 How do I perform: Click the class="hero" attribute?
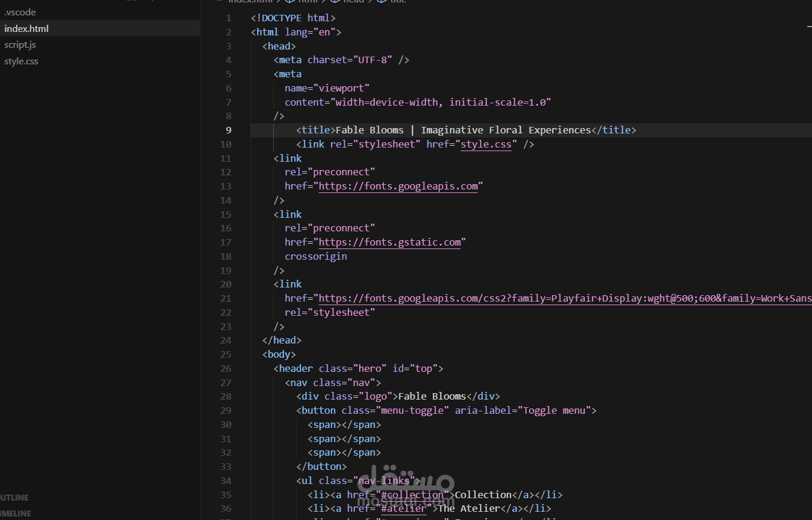353,368
